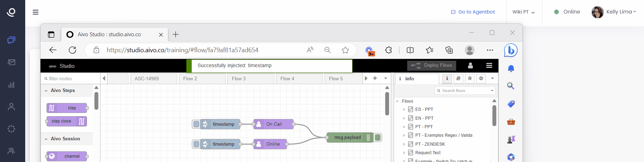Screen dimensions: 644x162
Task: Expand the EN - PPT flow entry
Action: [x=404, y=118]
